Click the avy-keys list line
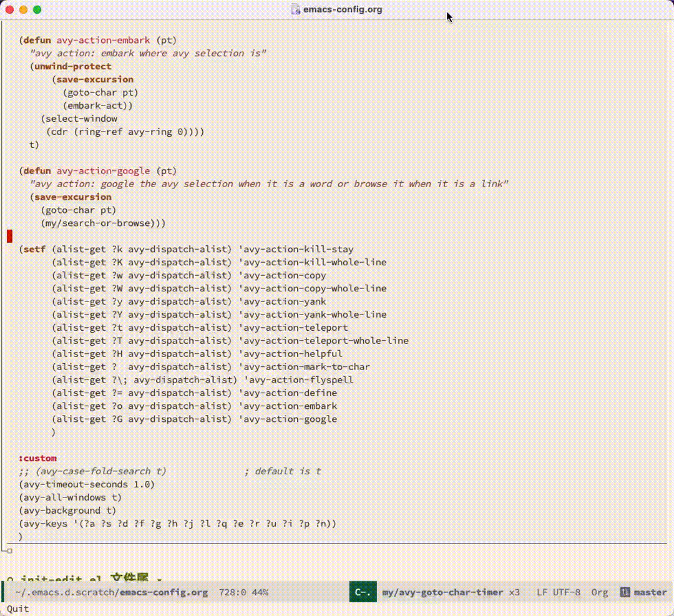 click(x=177, y=524)
